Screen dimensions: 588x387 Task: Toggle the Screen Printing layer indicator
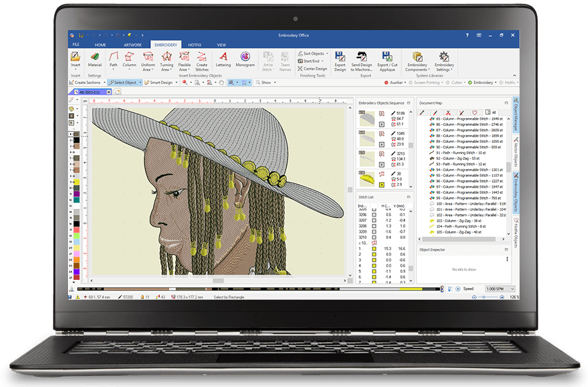(411, 82)
